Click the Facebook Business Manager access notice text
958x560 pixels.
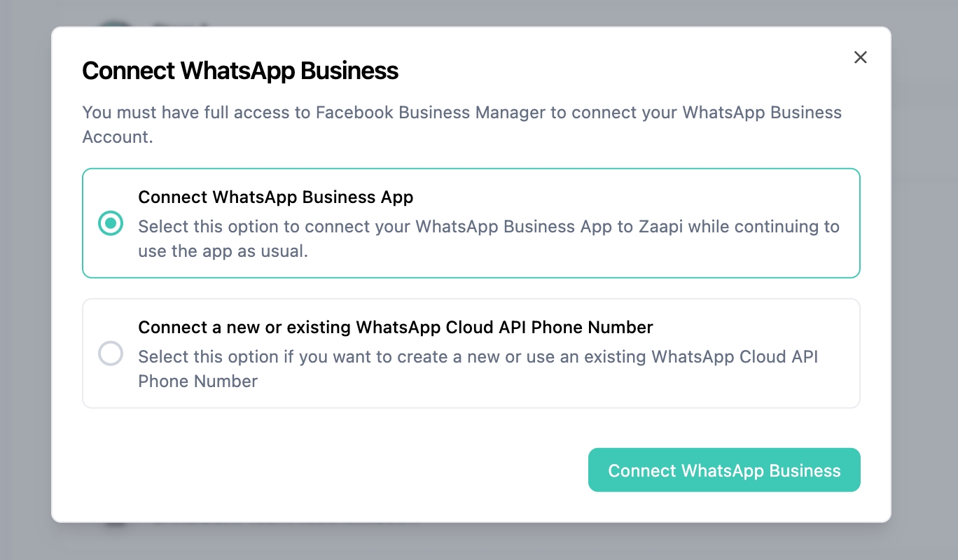461,113
